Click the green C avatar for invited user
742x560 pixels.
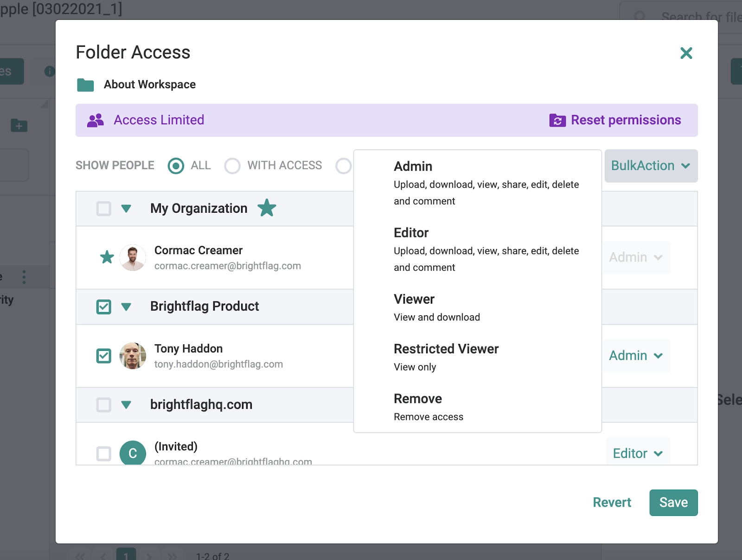[133, 452]
